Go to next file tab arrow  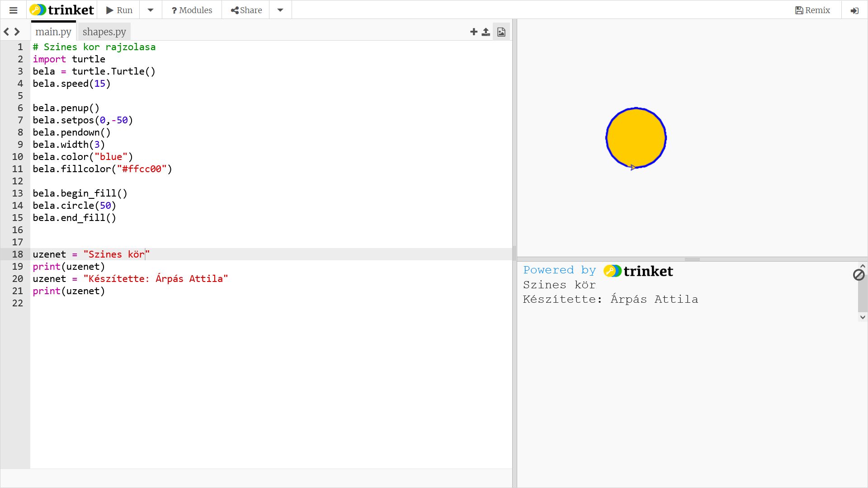click(17, 32)
